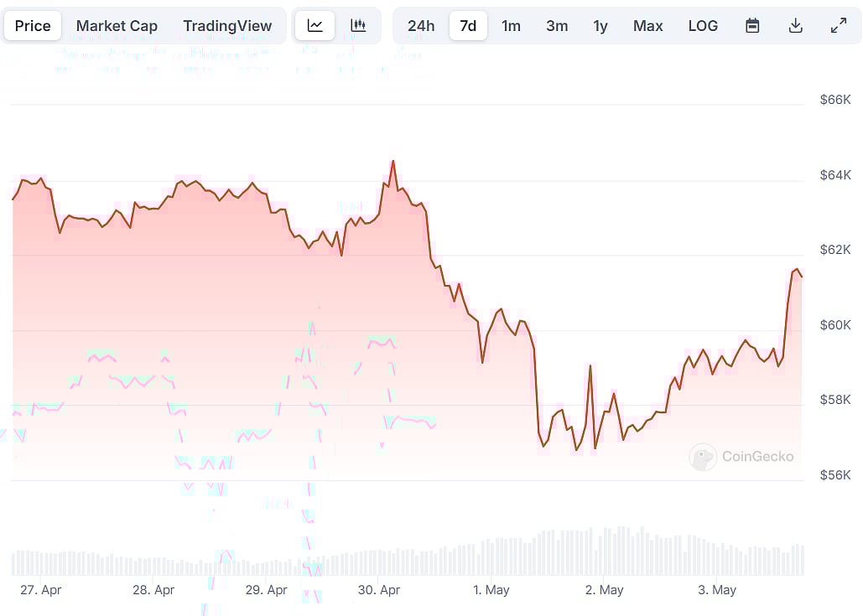Show the 3m price history
The width and height of the screenshot is (863, 616).
tap(557, 26)
